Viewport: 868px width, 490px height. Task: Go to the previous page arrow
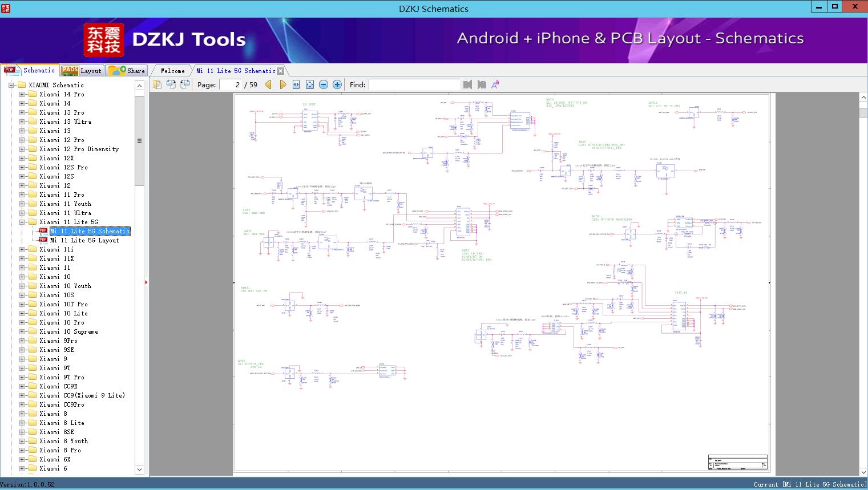coord(268,84)
